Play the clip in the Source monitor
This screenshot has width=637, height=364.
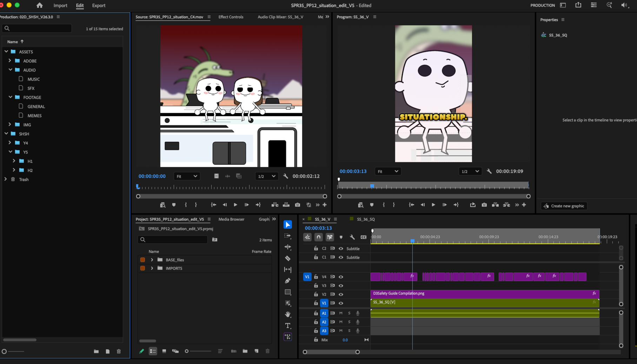(x=235, y=205)
